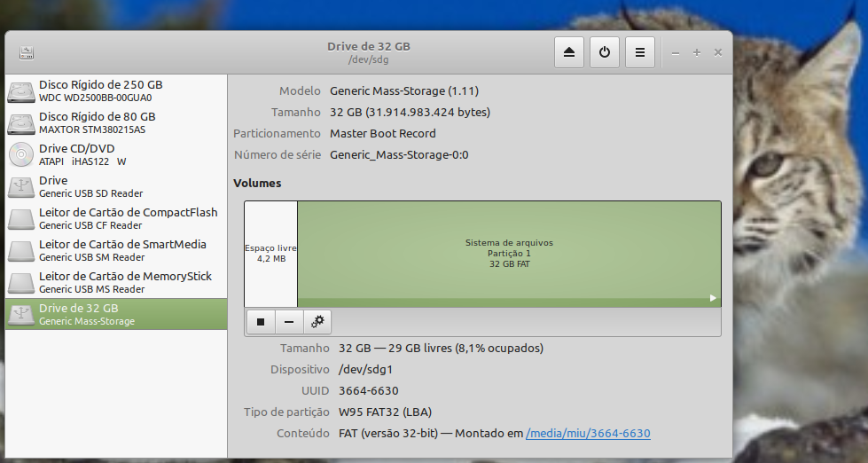Click the Volumes heading
The image size is (868, 463).
coord(257,184)
